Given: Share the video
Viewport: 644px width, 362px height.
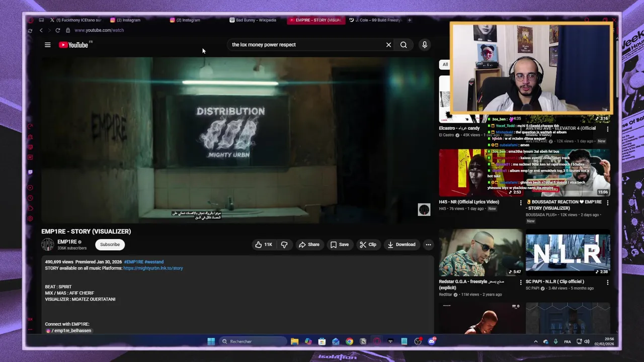Looking at the screenshot, I should pyautogui.click(x=309, y=244).
